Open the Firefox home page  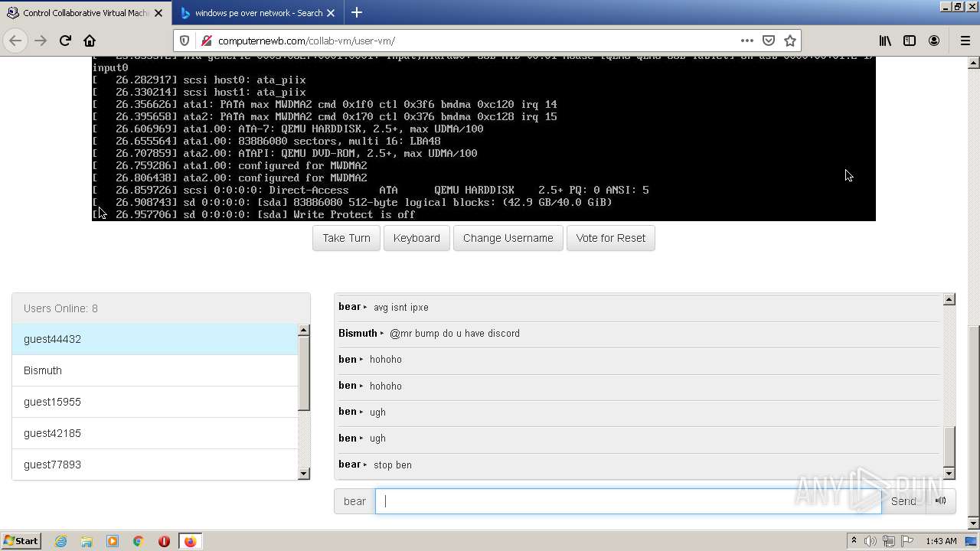point(90,41)
